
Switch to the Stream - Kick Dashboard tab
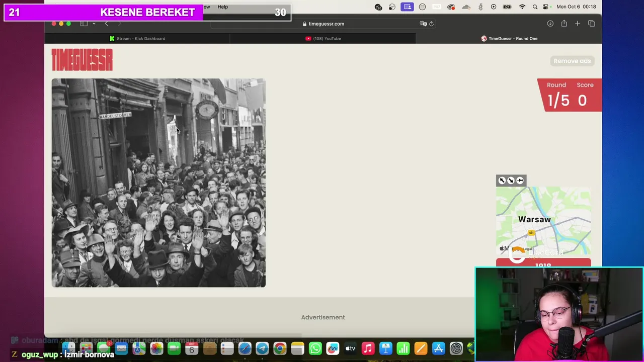point(137,38)
